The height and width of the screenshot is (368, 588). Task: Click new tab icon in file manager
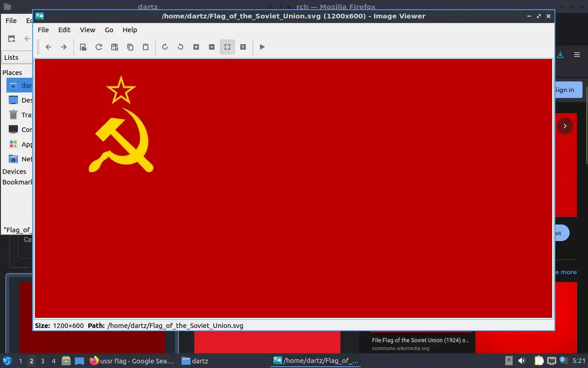(x=11, y=39)
